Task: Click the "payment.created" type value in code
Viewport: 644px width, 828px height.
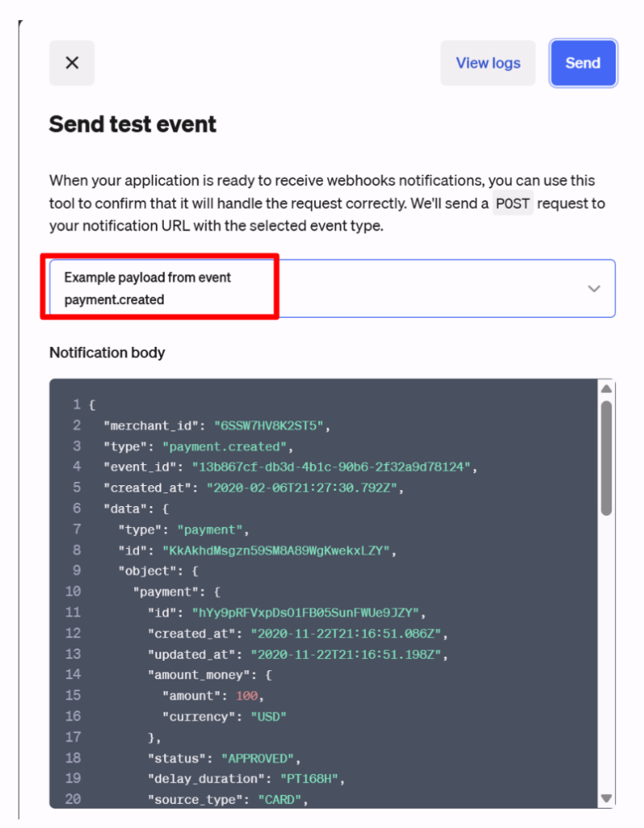Action: 224,446
